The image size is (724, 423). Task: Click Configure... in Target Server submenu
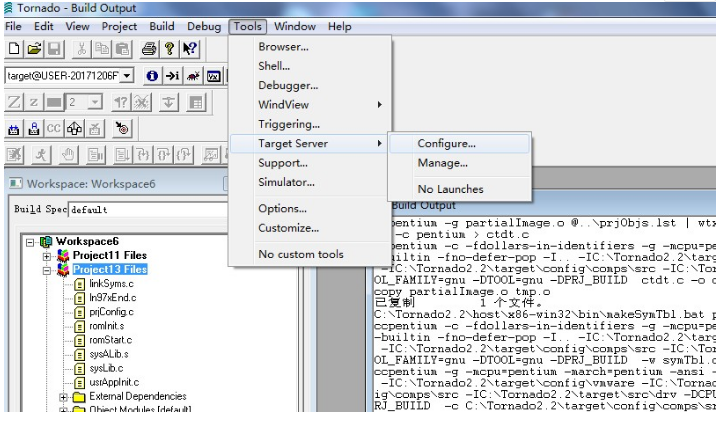(x=459, y=144)
